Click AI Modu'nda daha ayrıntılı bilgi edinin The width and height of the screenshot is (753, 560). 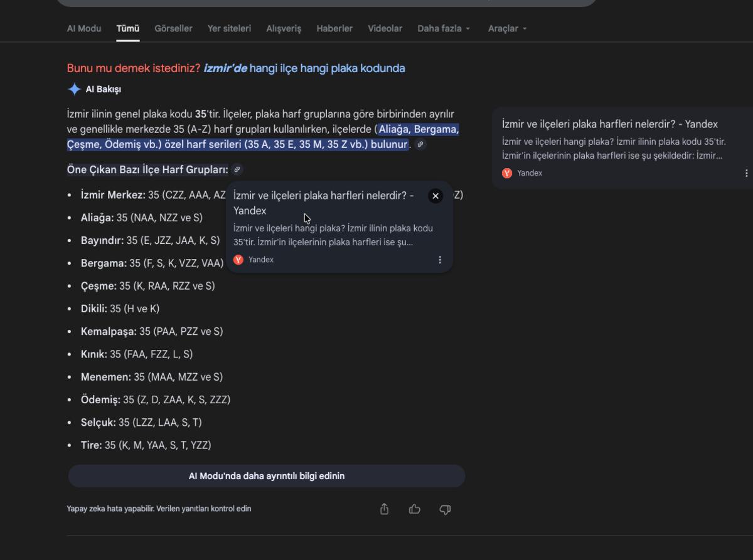[267, 476]
